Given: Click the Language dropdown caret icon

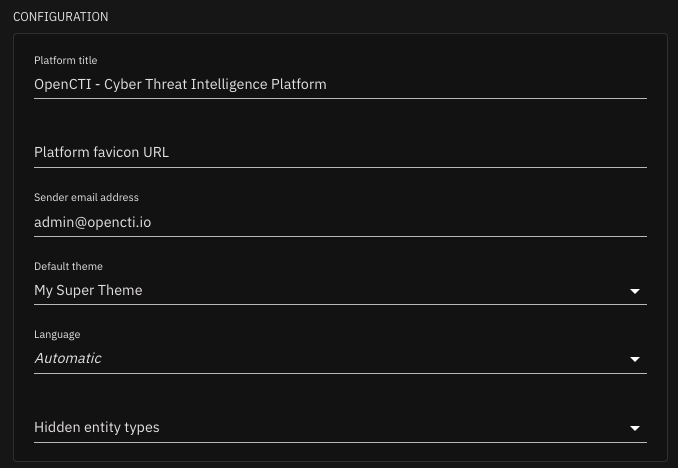Looking at the screenshot, I should [634, 359].
